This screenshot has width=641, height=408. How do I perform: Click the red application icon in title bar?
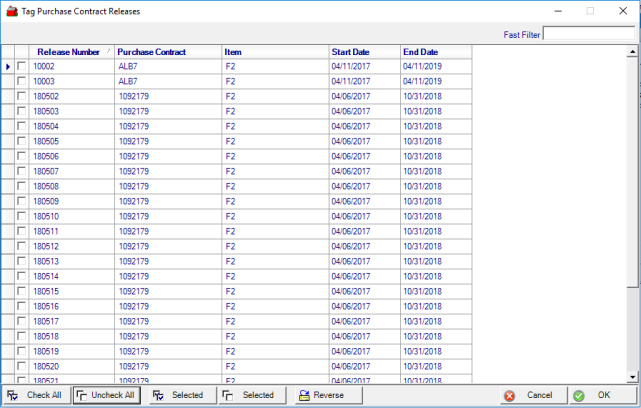11,11
